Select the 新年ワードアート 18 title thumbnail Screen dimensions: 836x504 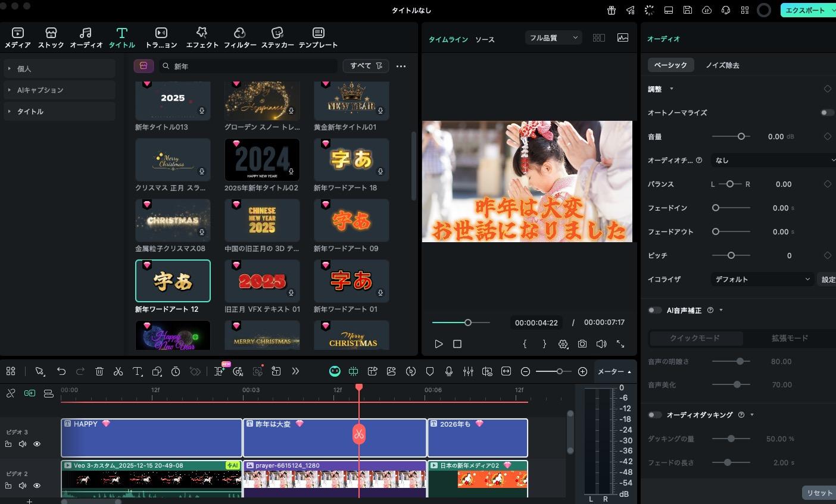(351, 159)
